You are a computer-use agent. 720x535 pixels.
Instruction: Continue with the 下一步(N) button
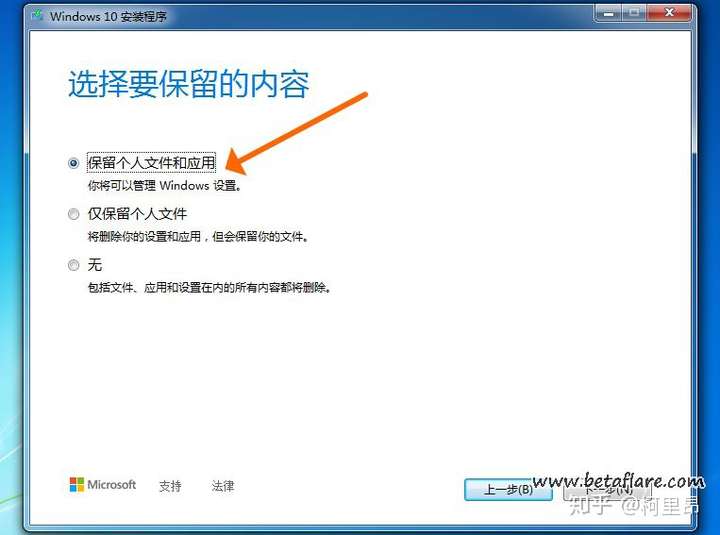[607, 490]
